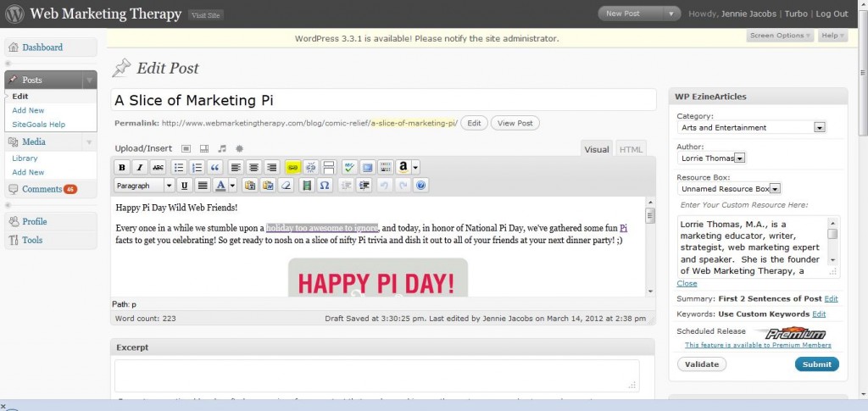Insert the More tag

click(329, 167)
